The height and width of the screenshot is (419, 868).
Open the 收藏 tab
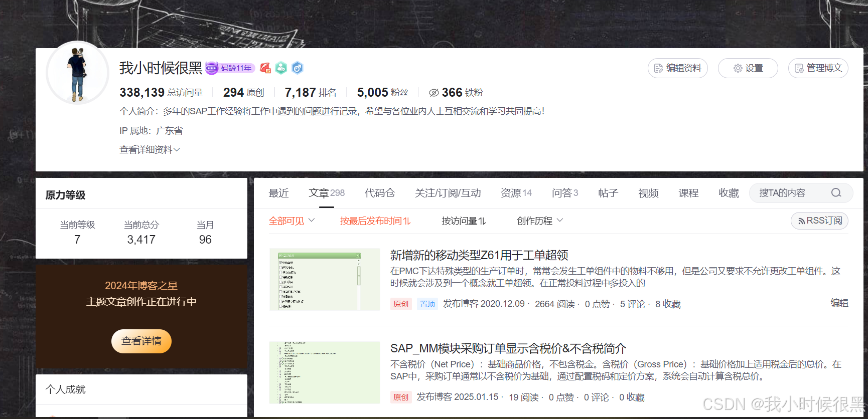(x=729, y=193)
